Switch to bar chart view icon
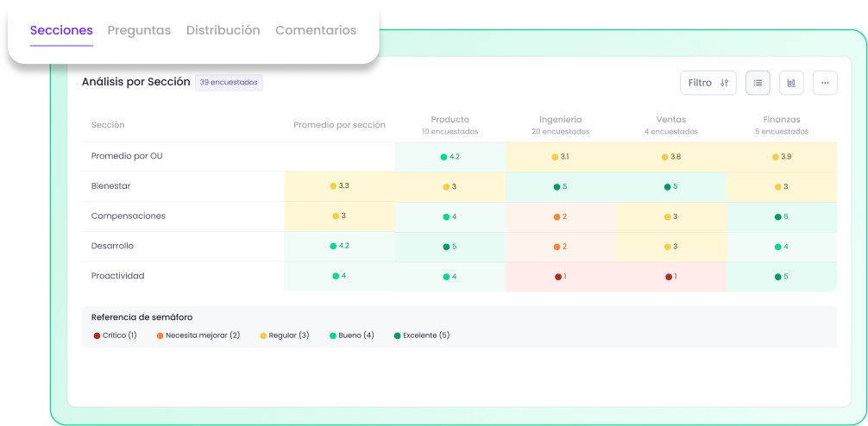This screenshot has width=868, height=426. [791, 83]
